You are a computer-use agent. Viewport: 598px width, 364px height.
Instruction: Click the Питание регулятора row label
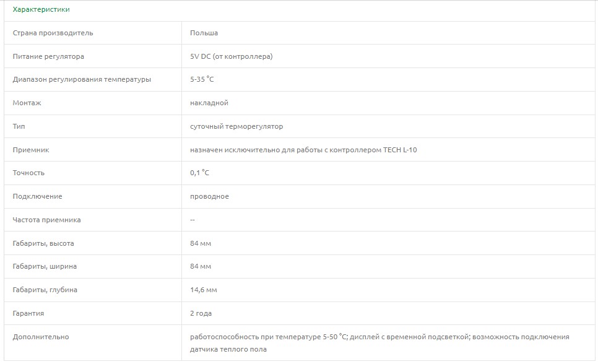click(x=48, y=56)
